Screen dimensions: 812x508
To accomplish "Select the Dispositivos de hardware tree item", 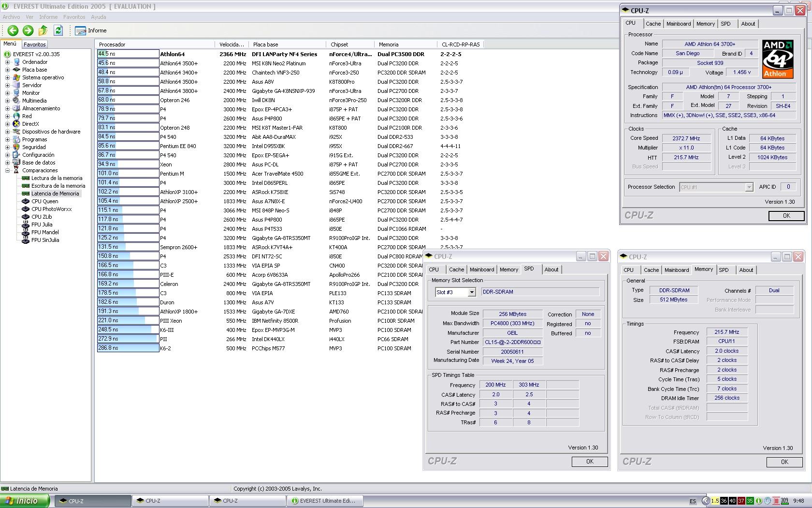I will [x=51, y=132].
